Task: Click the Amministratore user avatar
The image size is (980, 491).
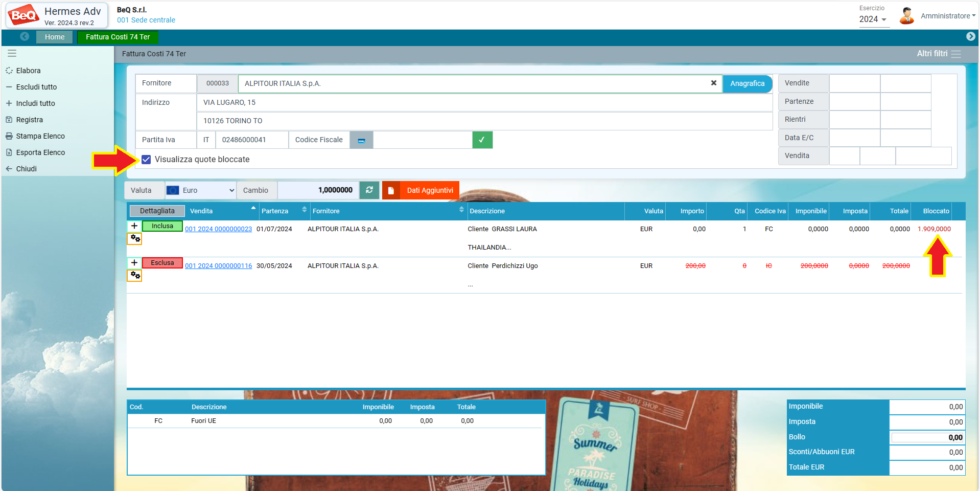Action: coord(907,16)
